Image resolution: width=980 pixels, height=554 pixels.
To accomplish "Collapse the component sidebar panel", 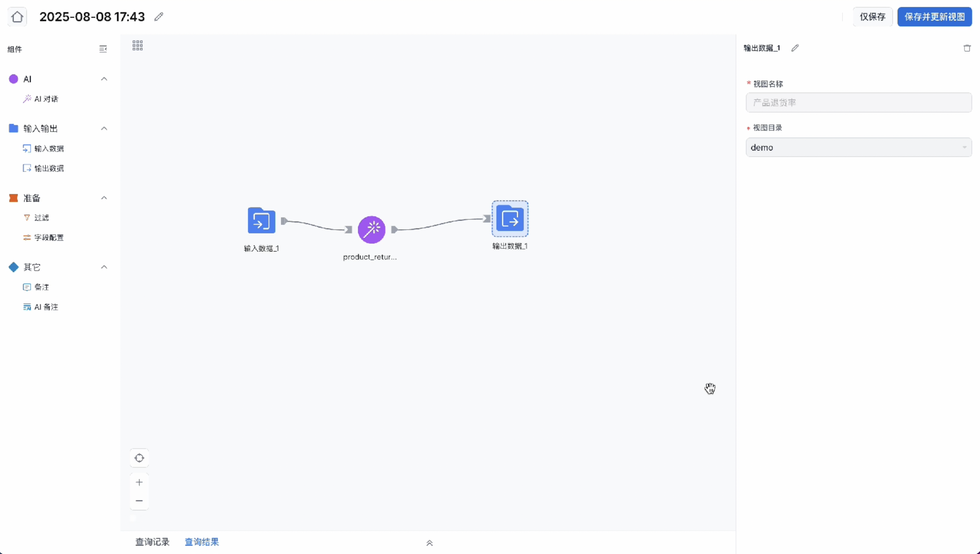I will tap(103, 49).
